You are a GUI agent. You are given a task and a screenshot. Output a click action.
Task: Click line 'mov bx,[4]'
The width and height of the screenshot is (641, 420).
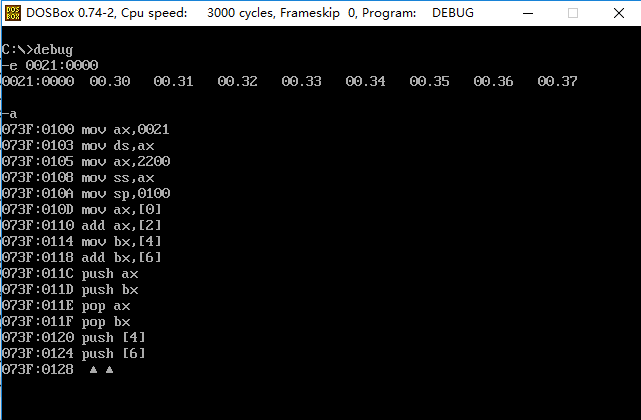coord(82,241)
